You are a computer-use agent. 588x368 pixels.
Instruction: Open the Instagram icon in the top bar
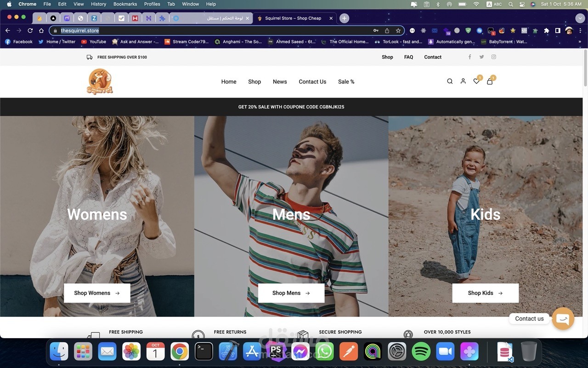coord(493,57)
